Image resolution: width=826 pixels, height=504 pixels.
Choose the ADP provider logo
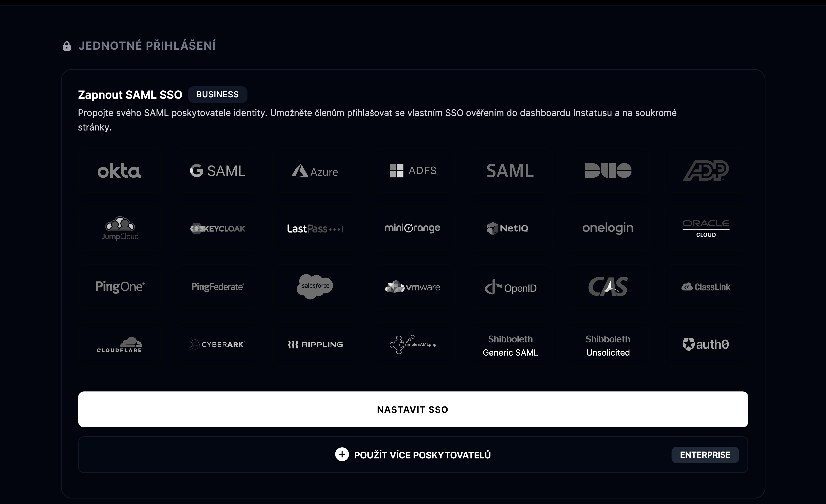[x=706, y=171]
